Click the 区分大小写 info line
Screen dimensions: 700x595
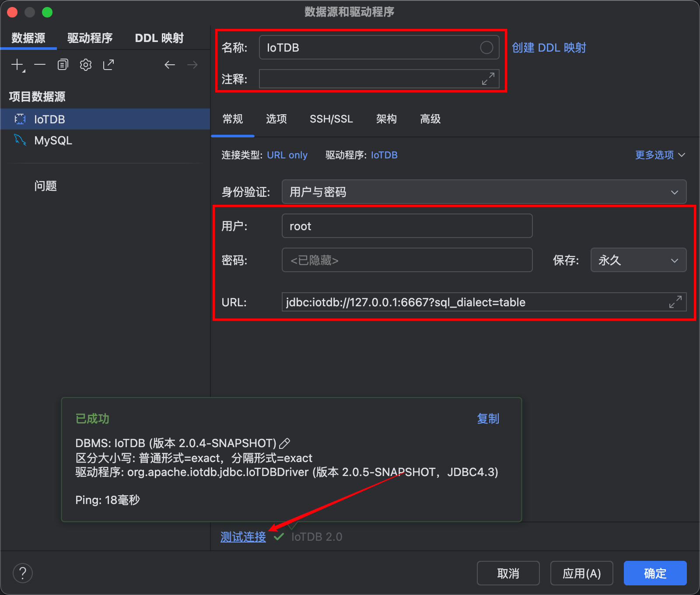[194, 458]
